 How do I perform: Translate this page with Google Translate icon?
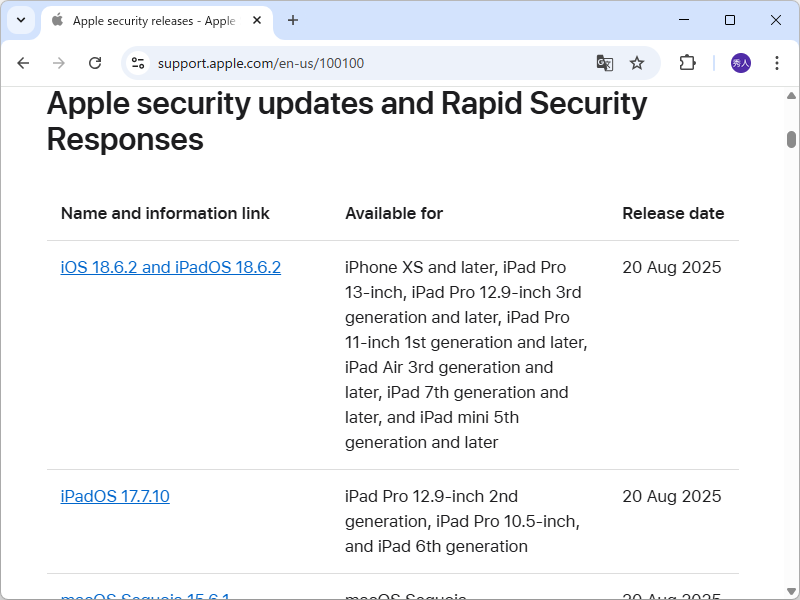point(604,62)
